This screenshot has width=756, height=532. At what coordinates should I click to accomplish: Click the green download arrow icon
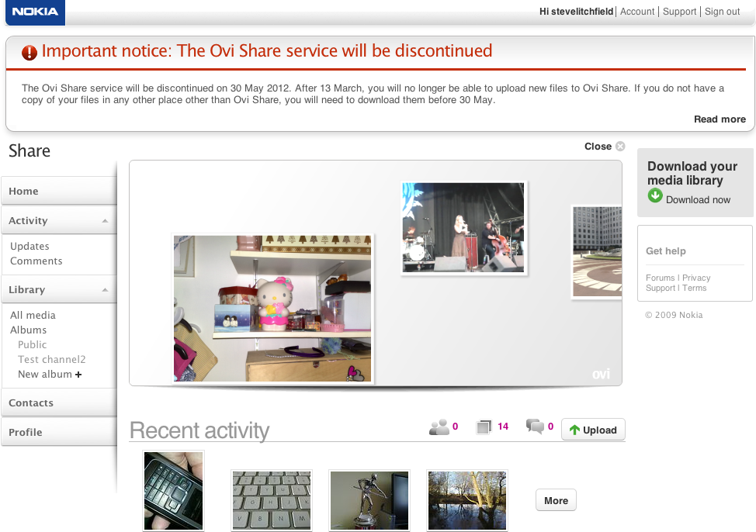tap(655, 195)
